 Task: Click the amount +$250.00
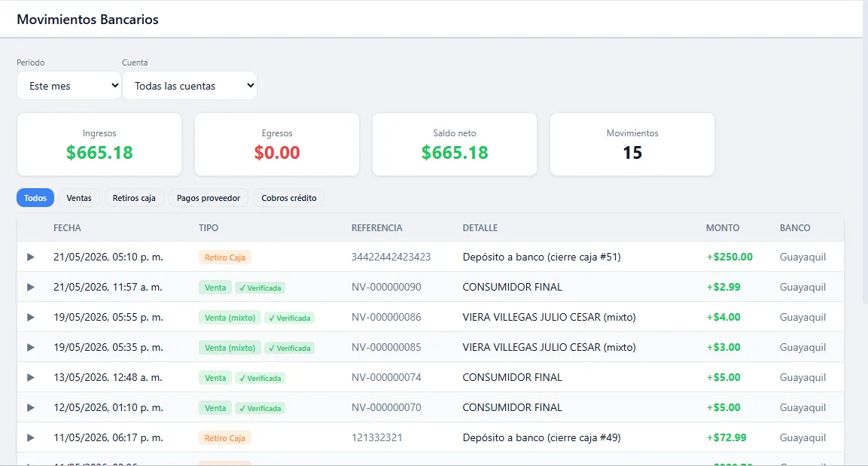729,257
